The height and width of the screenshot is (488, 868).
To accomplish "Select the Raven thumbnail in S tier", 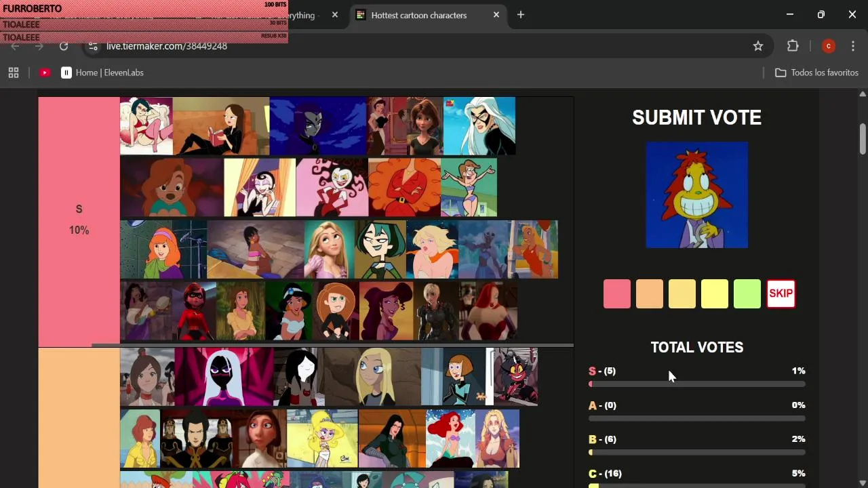I will (x=318, y=126).
